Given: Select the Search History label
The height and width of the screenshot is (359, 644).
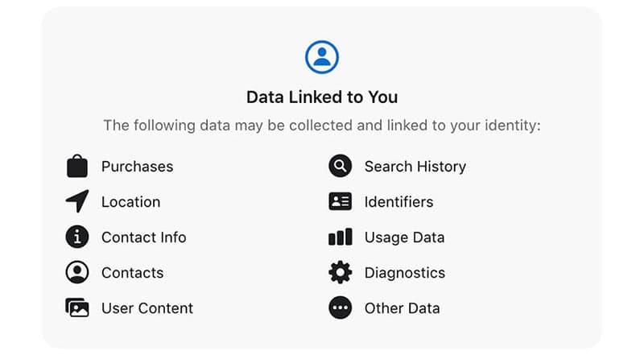Looking at the screenshot, I should click(x=415, y=167).
